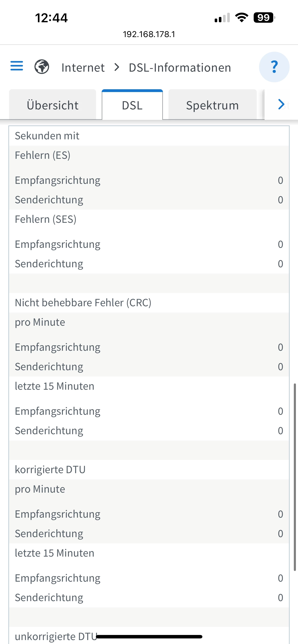Select the DSL tab
The width and height of the screenshot is (298, 644).
pos(132,105)
